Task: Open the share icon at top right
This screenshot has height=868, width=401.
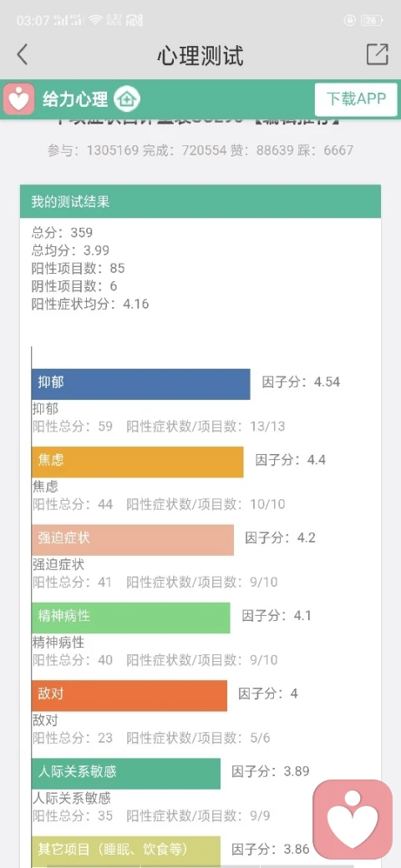Action: (x=377, y=54)
